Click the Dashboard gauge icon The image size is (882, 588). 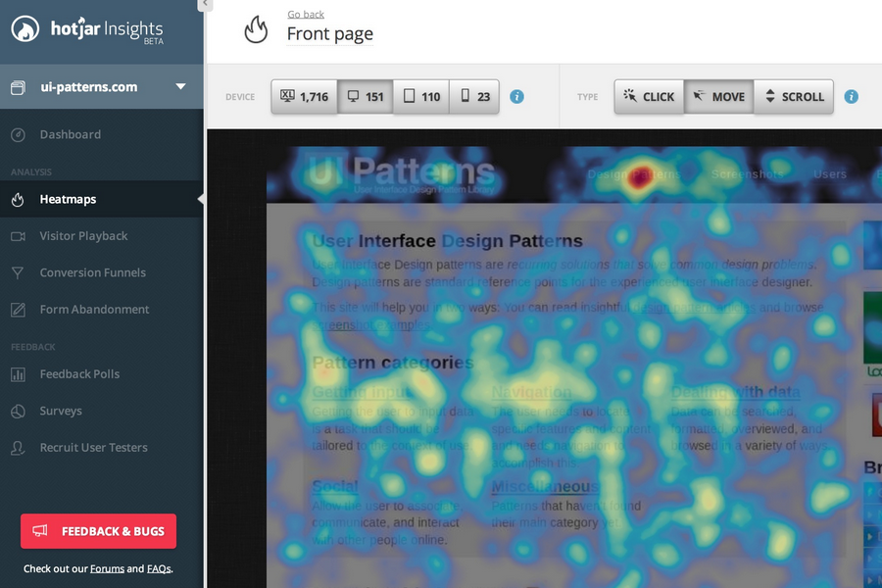coord(18,135)
